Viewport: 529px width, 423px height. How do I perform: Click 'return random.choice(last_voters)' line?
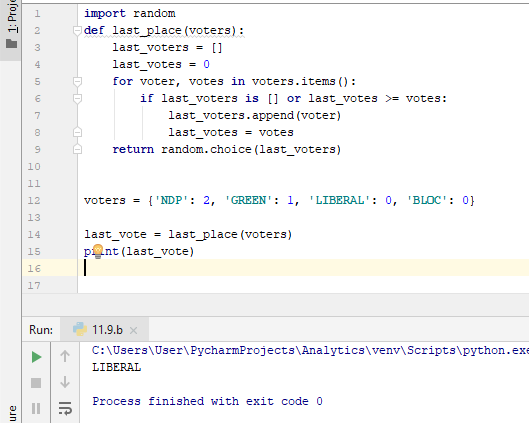[x=227, y=149]
